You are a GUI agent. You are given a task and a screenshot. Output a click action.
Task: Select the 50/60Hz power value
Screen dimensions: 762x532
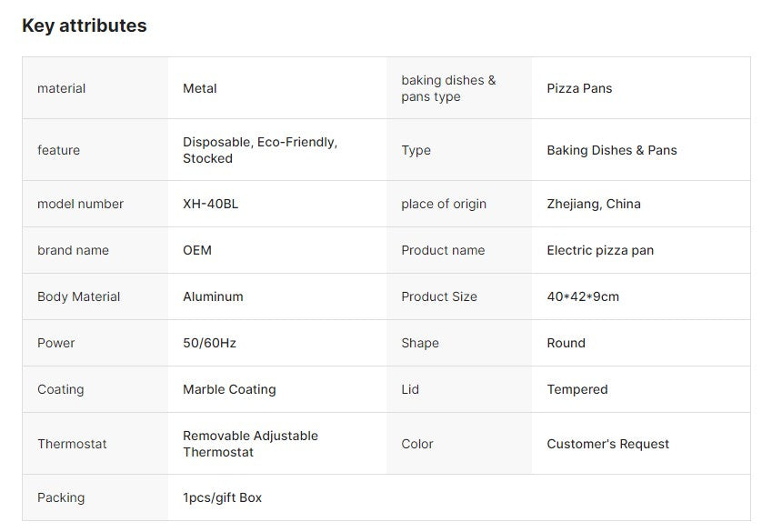(209, 343)
